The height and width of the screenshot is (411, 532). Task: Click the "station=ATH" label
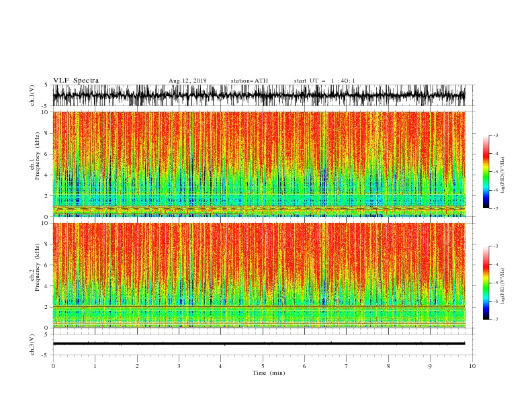point(249,81)
